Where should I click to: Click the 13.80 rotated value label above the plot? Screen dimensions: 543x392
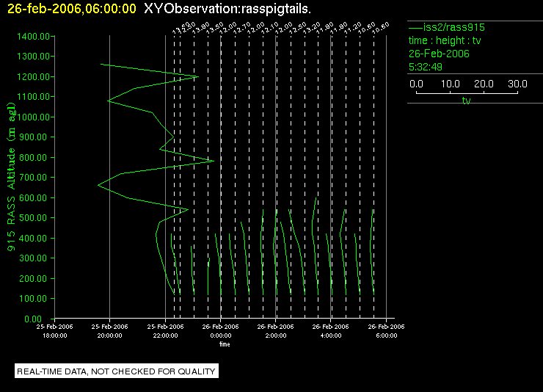[201, 28]
